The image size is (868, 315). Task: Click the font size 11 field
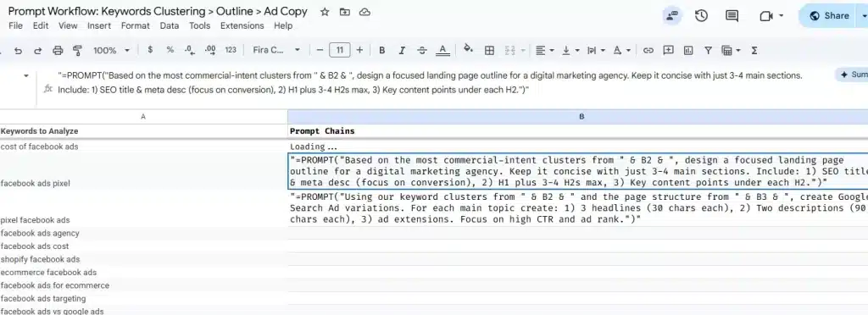(x=339, y=50)
